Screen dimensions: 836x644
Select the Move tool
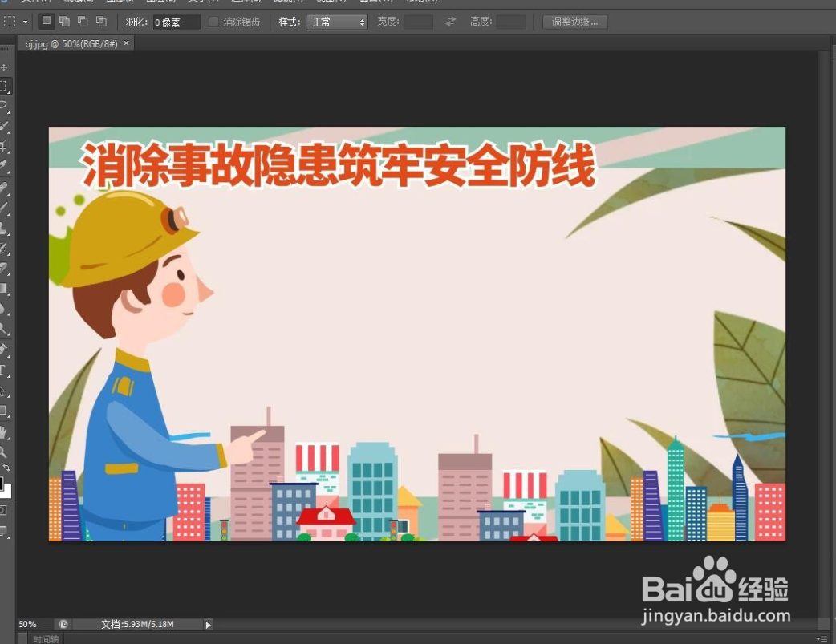click(x=6, y=67)
